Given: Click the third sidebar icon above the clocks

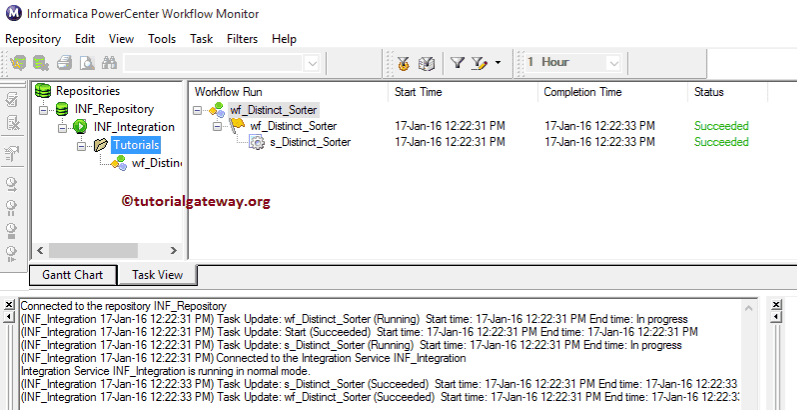Looking at the screenshot, I should [x=12, y=154].
